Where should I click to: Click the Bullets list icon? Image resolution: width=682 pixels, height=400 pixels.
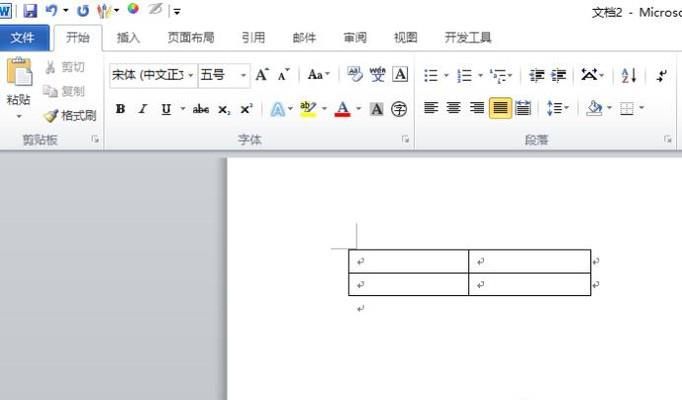(x=431, y=75)
